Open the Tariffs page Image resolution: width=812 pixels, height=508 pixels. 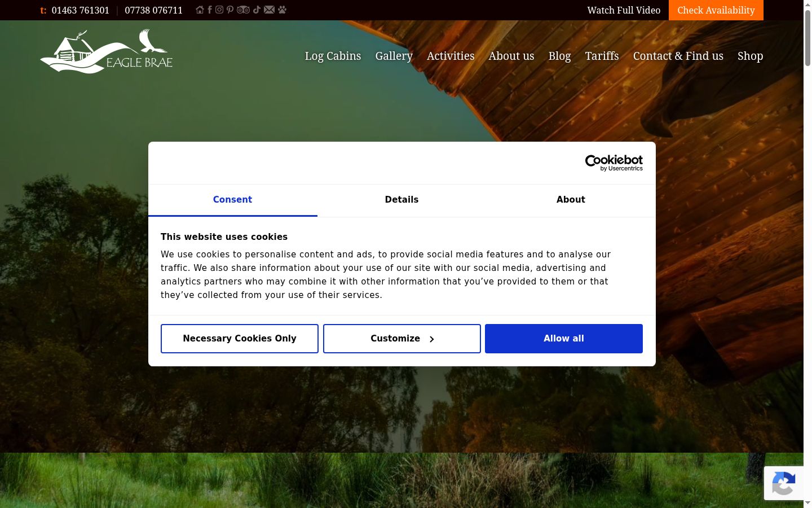click(602, 56)
